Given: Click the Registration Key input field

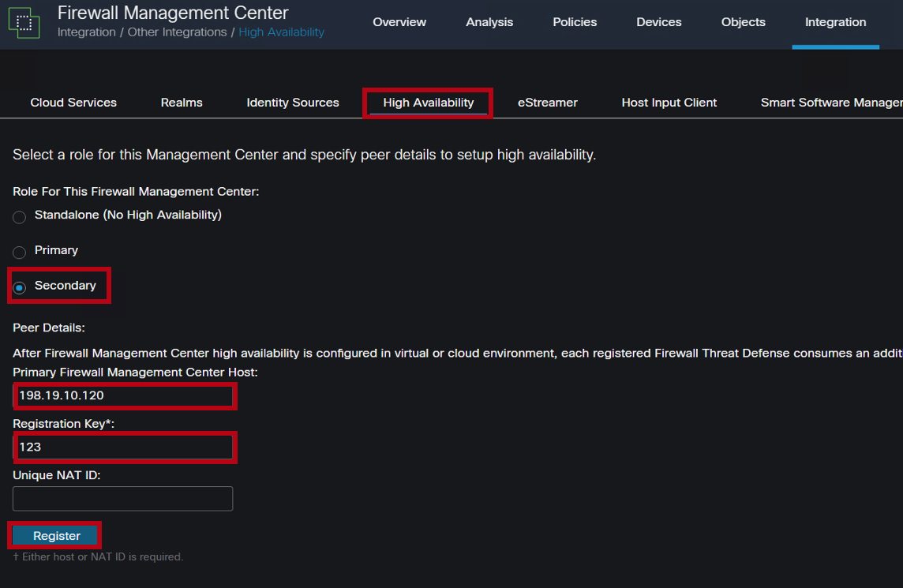Looking at the screenshot, I should tap(124, 448).
